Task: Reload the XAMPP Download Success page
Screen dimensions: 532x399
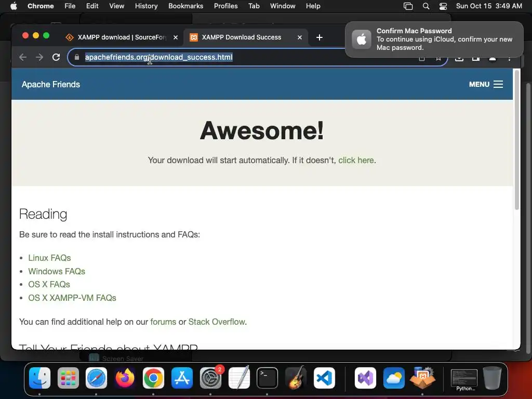Action: coord(56,57)
